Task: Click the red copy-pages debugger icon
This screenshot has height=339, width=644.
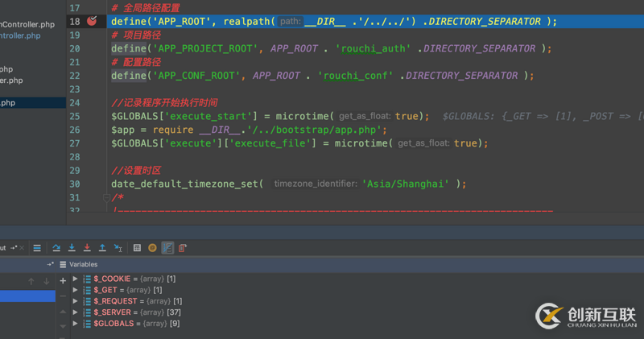Action: coord(183,248)
